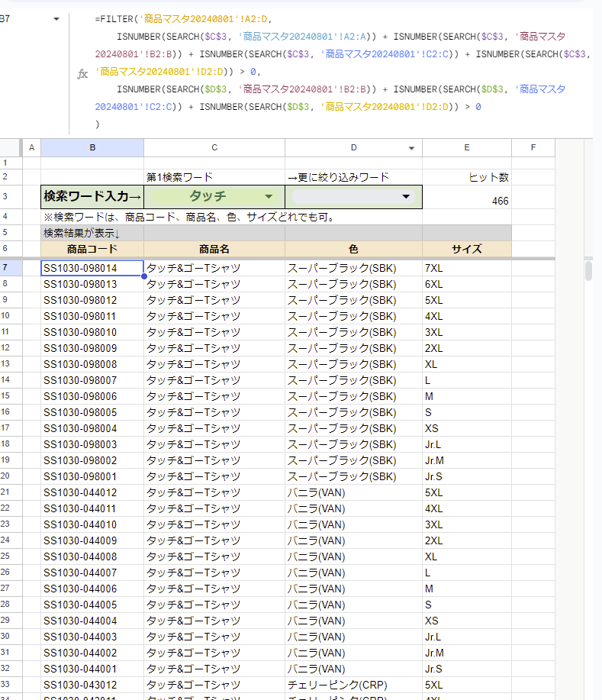This screenshot has height=700, width=602.
Task: Select the サイズ header cell
Action: (x=466, y=249)
